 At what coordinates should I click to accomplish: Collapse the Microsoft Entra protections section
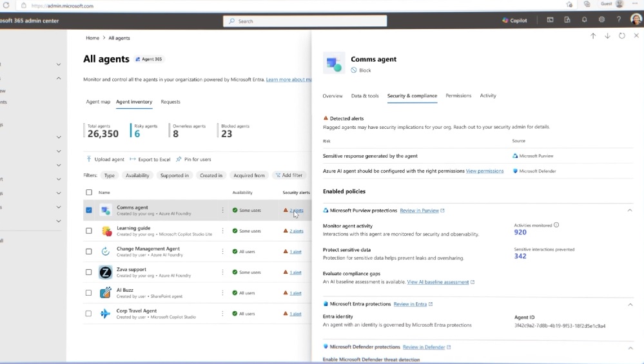(630, 304)
